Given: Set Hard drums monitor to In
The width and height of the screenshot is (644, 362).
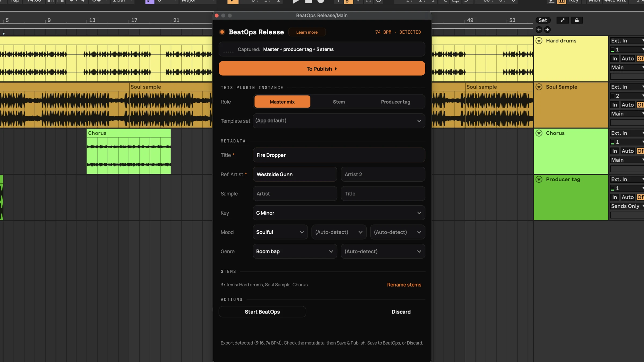Looking at the screenshot, I should coord(614,58).
